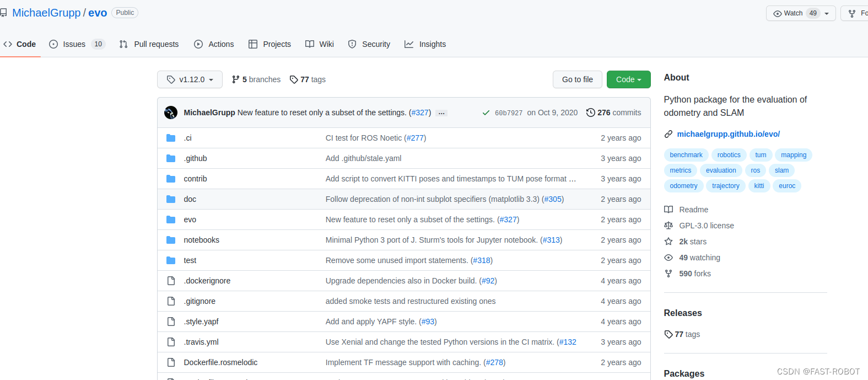This screenshot has height=380, width=868.
Task: Click the 'CI test for ROS Noetic' commit message
Action: coord(364,138)
